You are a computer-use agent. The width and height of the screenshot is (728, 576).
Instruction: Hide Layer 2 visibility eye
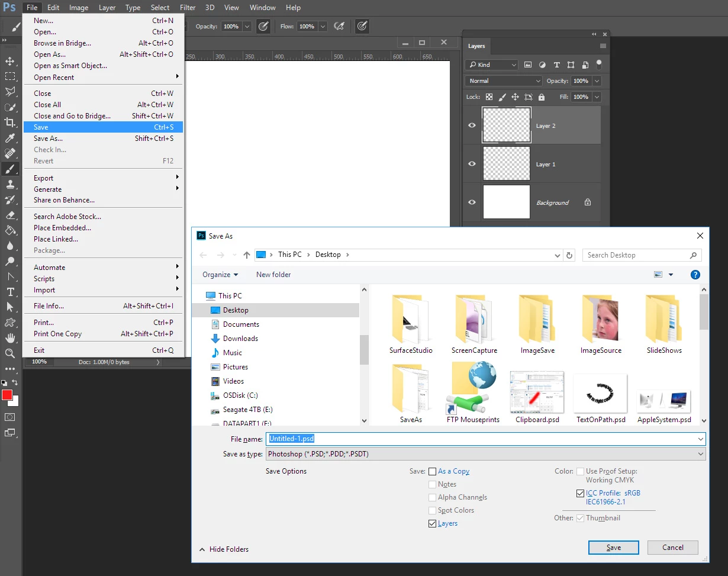(472, 126)
